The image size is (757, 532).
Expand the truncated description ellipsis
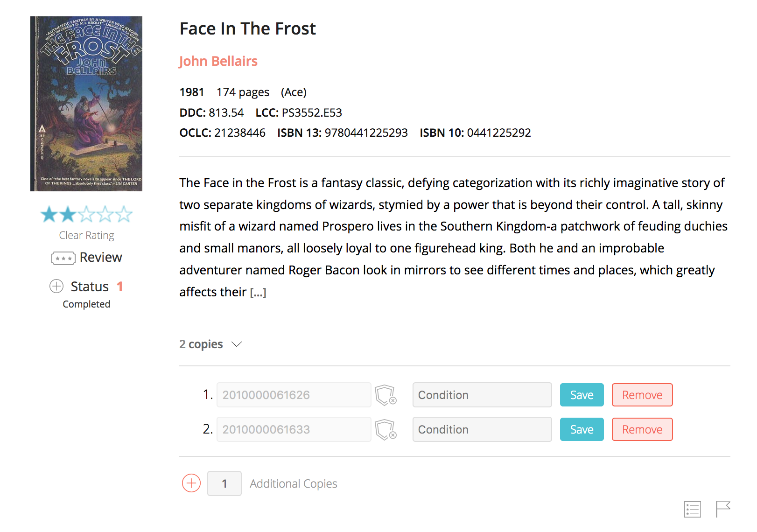point(258,293)
